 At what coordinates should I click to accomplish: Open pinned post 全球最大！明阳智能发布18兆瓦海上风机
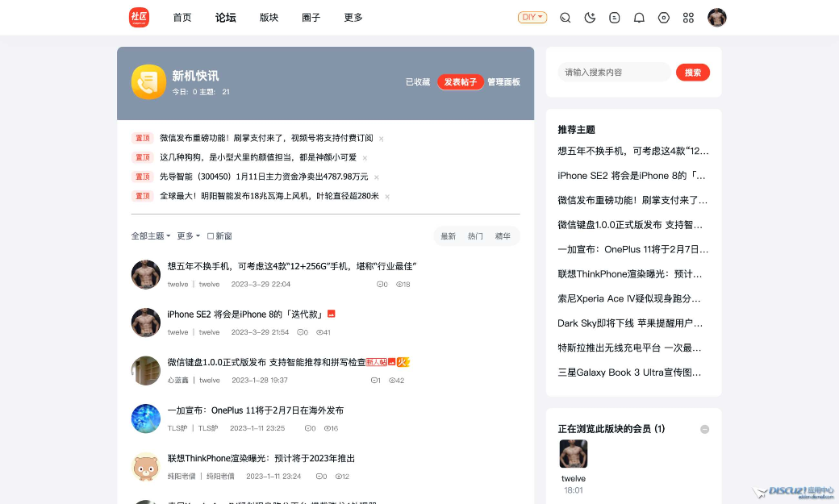click(269, 196)
